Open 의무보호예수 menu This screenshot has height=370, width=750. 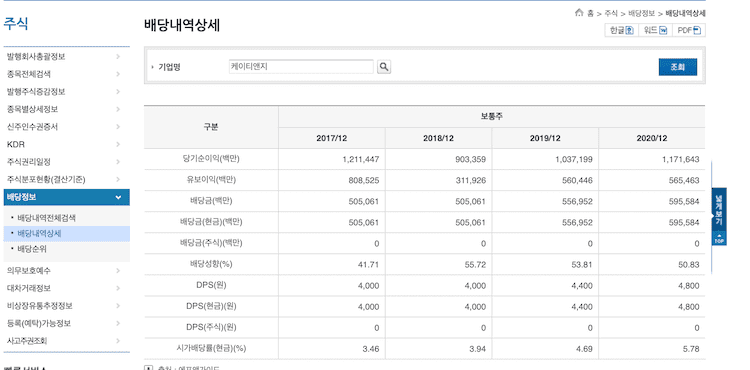click(x=29, y=271)
